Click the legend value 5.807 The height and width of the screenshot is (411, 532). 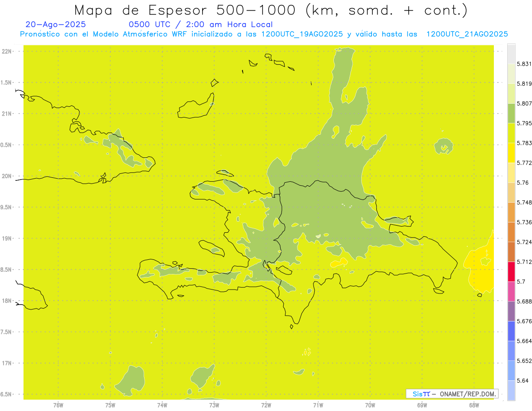coord(524,103)
